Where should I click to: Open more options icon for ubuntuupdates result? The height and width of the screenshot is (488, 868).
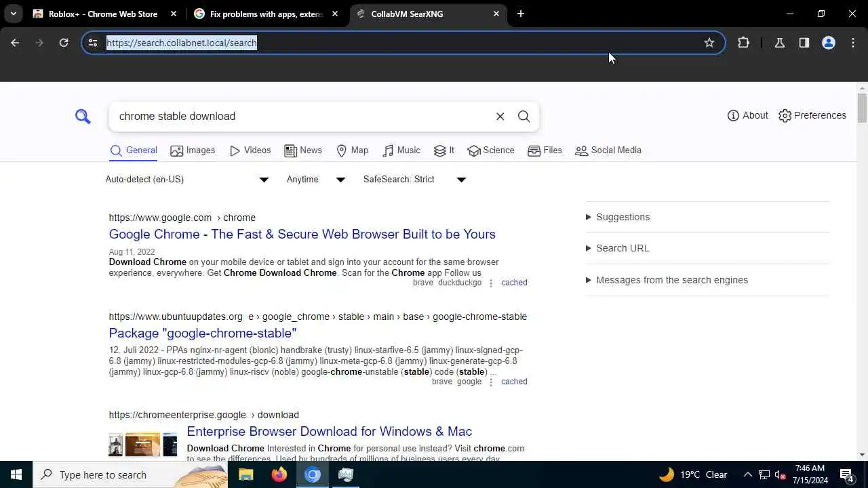491,382
